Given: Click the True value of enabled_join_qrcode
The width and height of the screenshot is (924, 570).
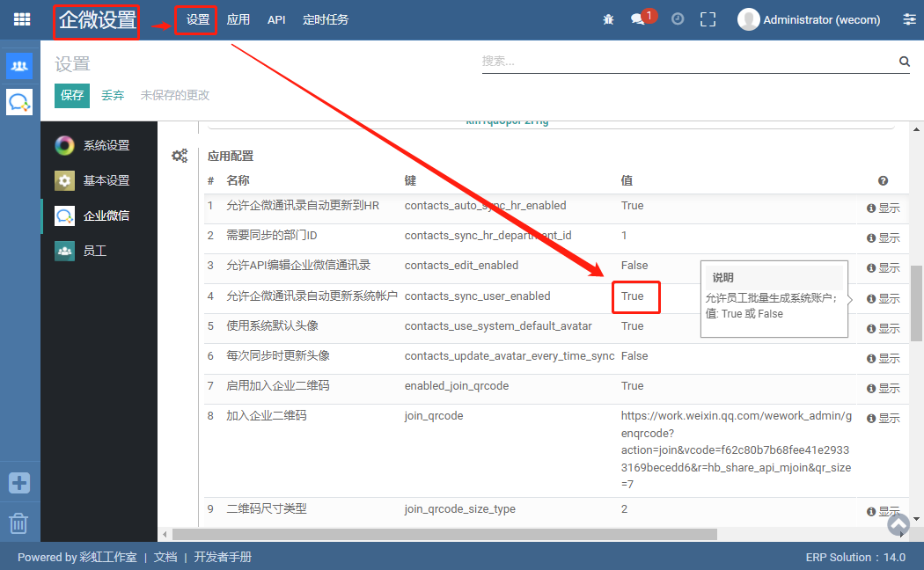Looking at the screenshot, I should pos(633,386).
